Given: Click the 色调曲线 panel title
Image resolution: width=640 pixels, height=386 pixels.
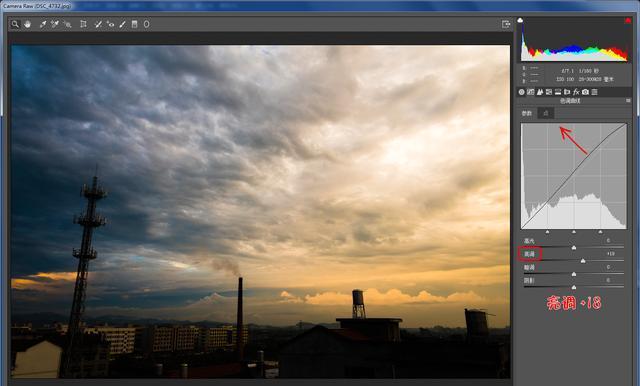Looking at the screenshot, I should (570, 101).
